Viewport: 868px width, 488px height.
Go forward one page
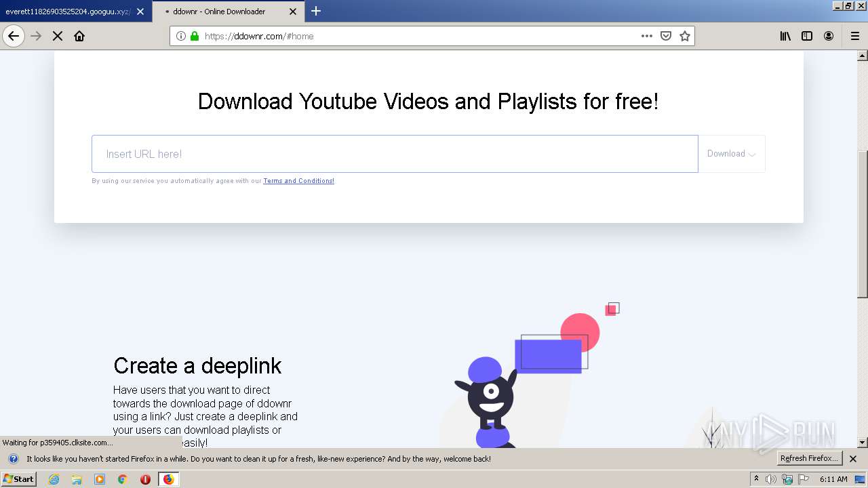36,36
